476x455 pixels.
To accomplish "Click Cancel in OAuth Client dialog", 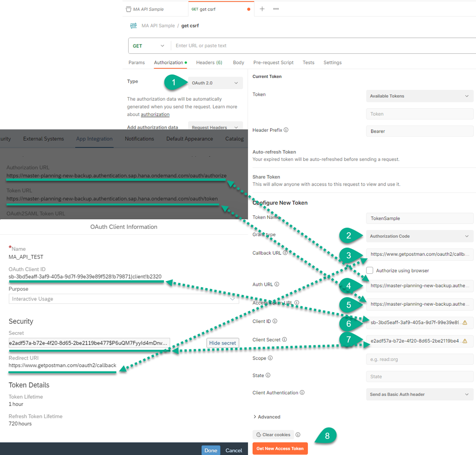I will (x=234, y=451).
